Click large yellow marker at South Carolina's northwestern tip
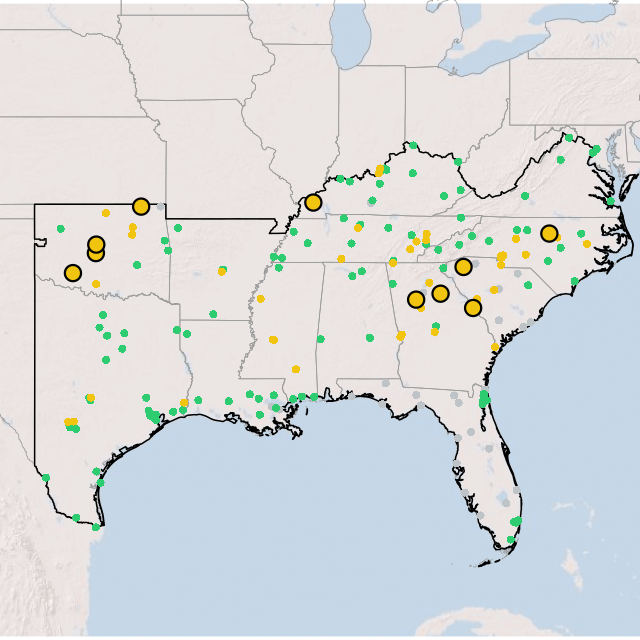This screenshot has height=640, width=640. (x=463, y=267)
